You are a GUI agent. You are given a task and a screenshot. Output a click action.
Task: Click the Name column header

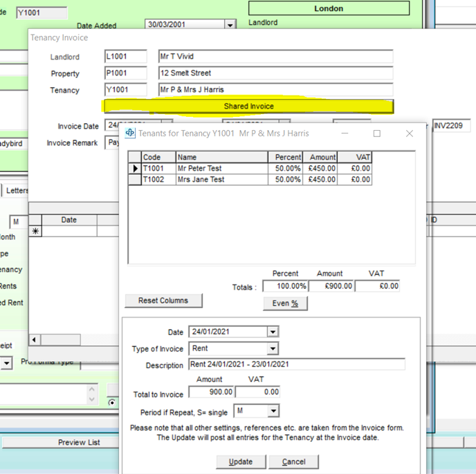point(221,157)
